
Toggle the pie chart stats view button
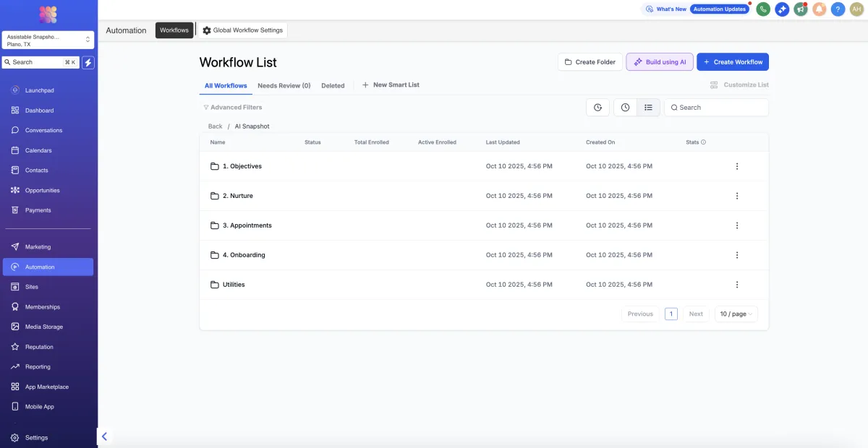click(597, 108)
